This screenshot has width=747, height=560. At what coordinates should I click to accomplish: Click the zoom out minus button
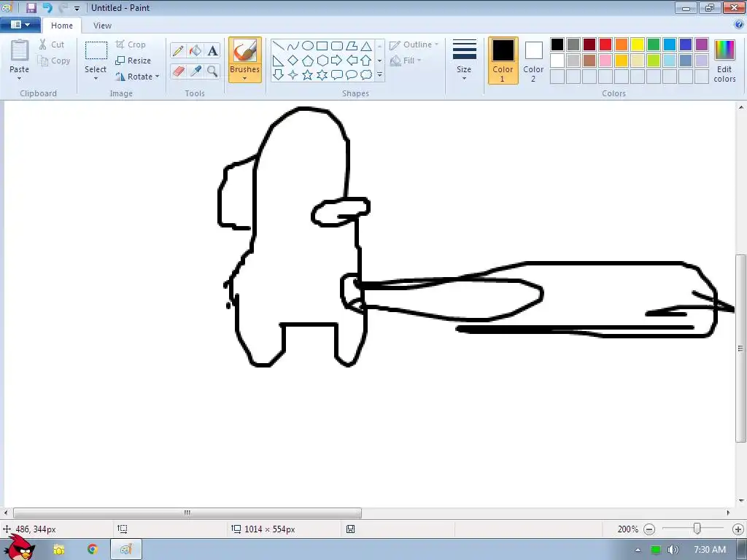pos(649,529)
